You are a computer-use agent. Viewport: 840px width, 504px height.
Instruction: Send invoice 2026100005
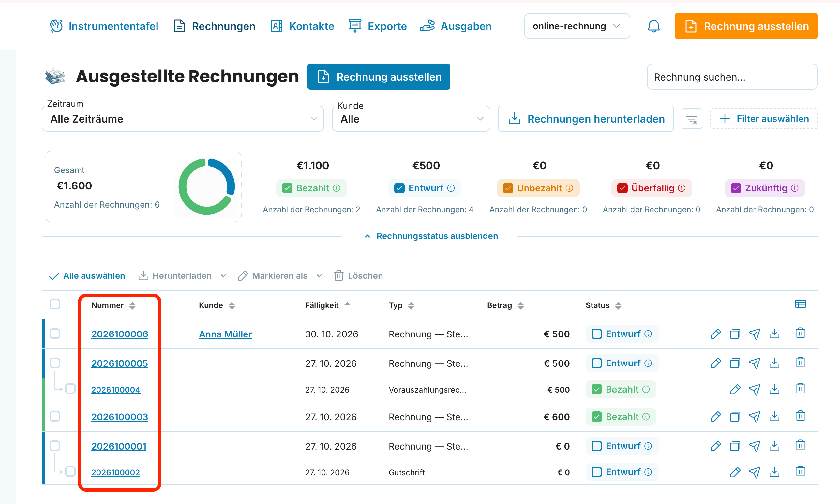755,363
